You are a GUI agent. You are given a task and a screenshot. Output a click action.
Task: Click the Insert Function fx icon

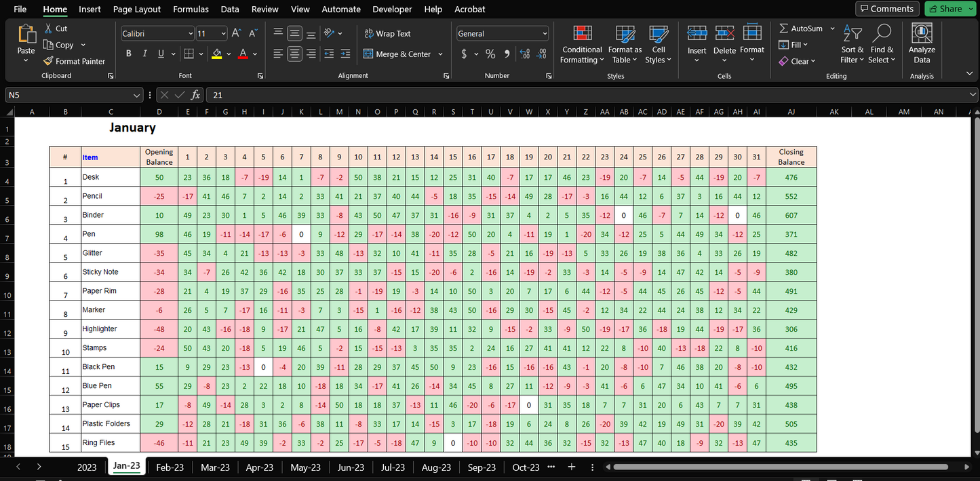pyautogui.click(x=195, y=95)
